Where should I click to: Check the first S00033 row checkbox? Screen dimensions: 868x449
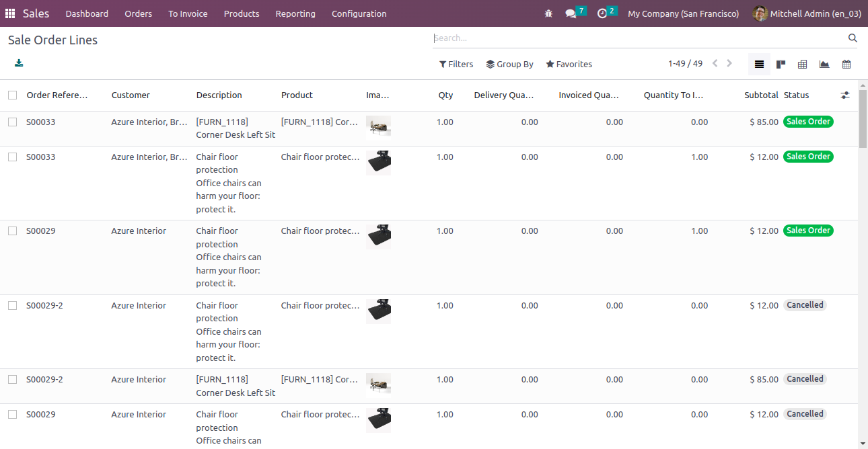click(x=13, y=122)
